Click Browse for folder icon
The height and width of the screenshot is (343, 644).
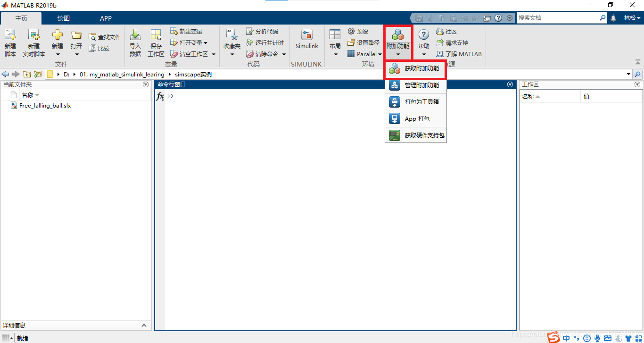coord(38,74)
